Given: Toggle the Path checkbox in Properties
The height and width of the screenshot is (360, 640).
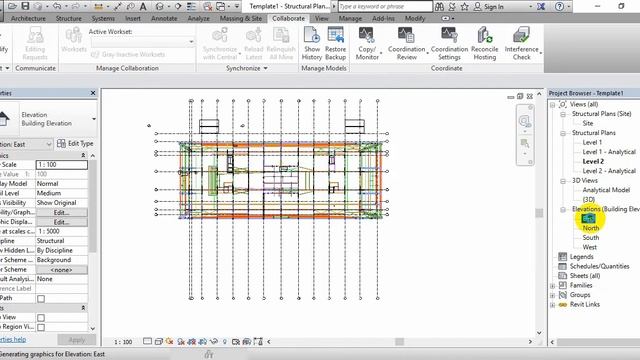Looking at the screenshot, I should click(41, 299).
